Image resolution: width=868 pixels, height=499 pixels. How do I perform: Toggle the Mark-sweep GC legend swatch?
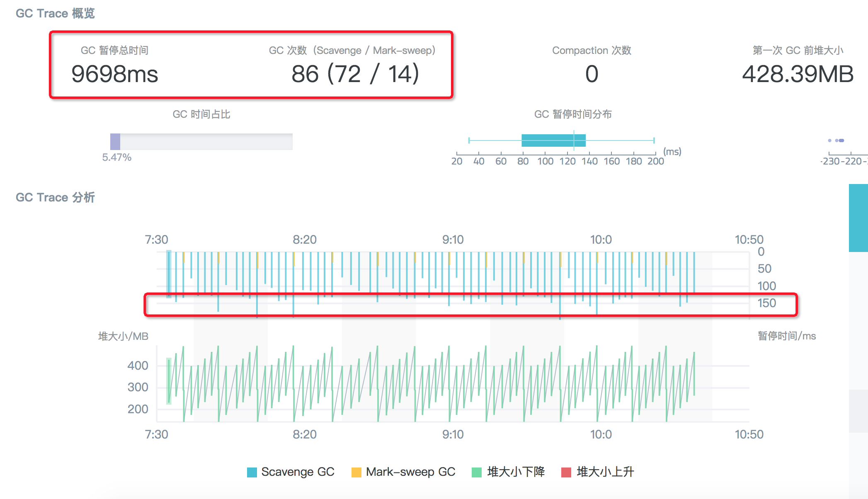pyautogui.click(x=356, y=472)
